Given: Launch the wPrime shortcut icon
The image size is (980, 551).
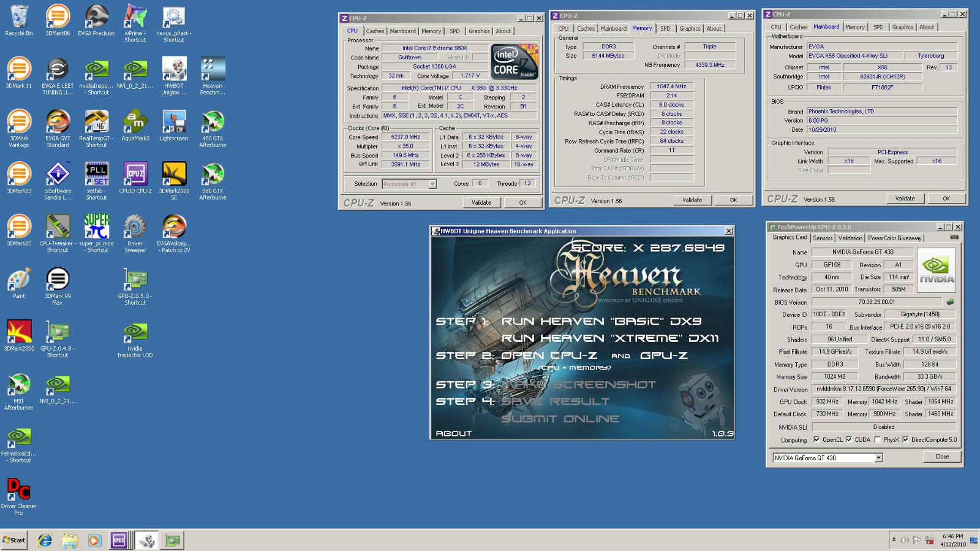Looking at the screenshot, I should [x=135, y=23].
